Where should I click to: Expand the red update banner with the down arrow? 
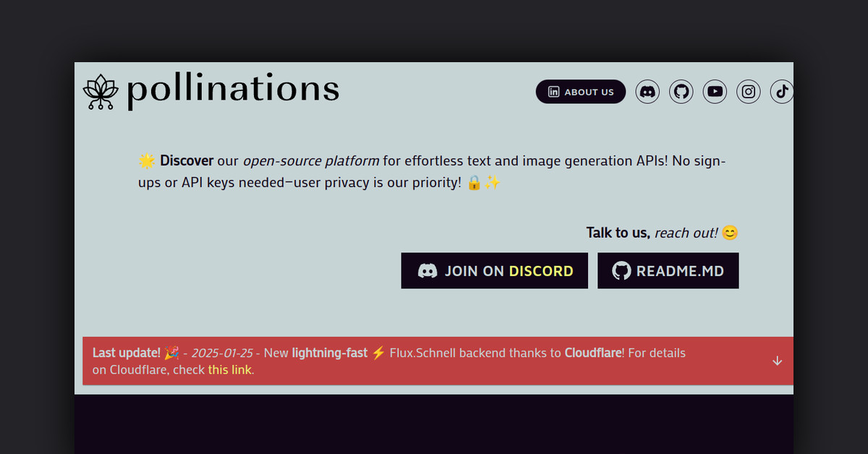(777, 360)
